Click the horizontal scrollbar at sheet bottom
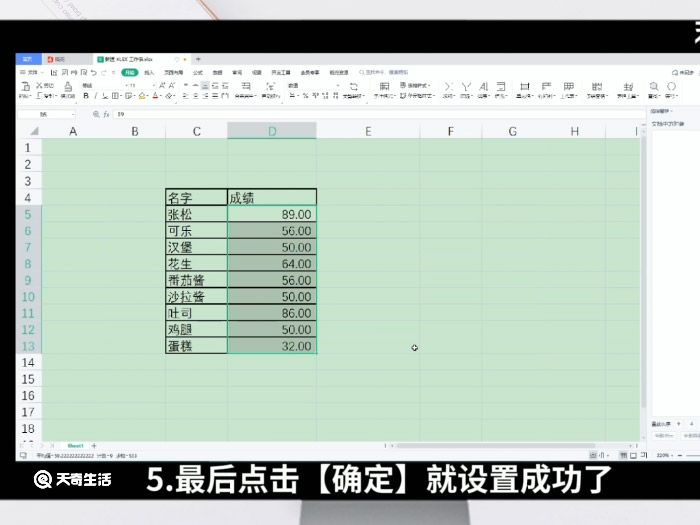Screen dimensions: 700x525 tap(496, 446)
